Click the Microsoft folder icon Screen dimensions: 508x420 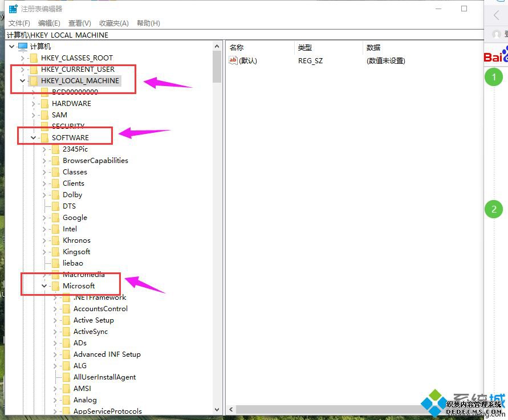pyautogui.click(x=56, y=286)
